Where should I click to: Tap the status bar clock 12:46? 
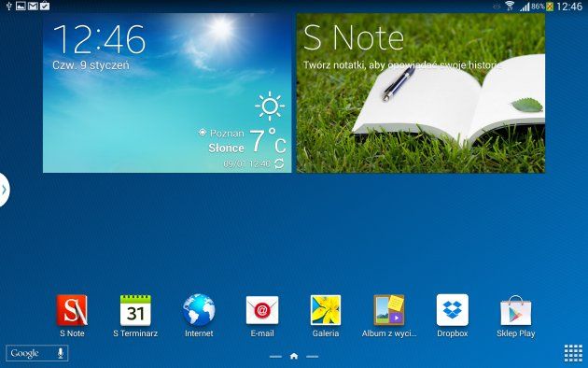(x=569, y=6)
